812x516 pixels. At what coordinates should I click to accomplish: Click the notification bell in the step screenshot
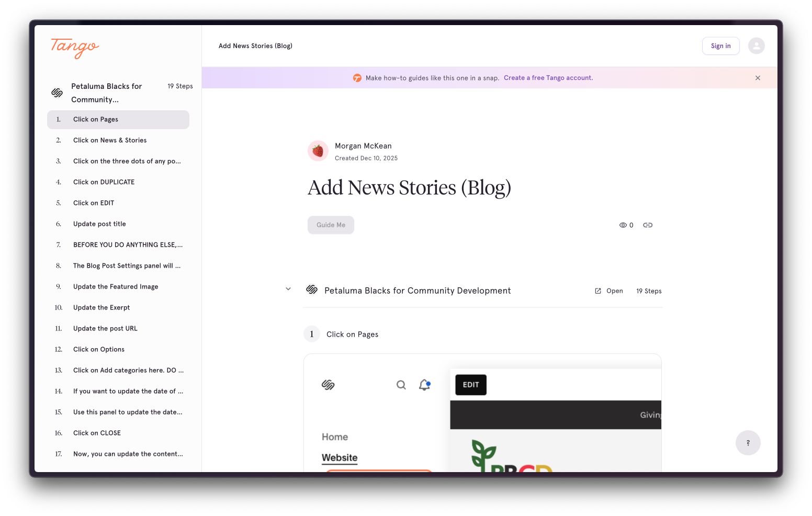tap(424, 385)
